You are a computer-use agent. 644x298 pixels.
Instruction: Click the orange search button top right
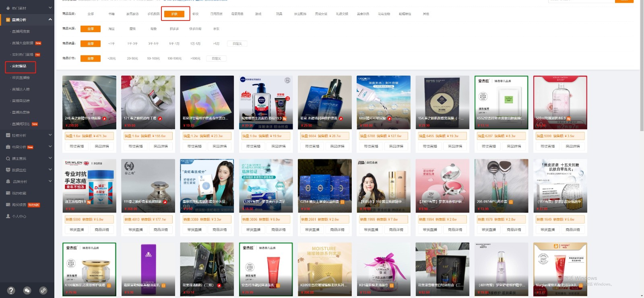pos(624,1)
